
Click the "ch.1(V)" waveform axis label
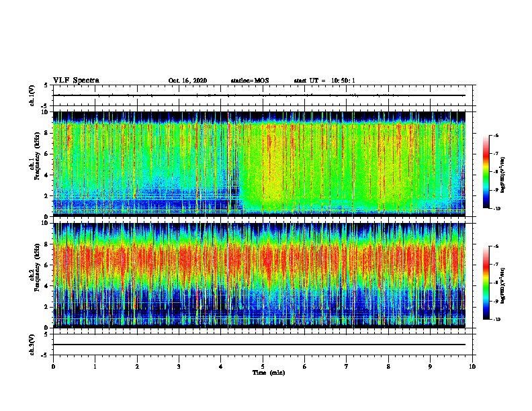tap(32, 95)
